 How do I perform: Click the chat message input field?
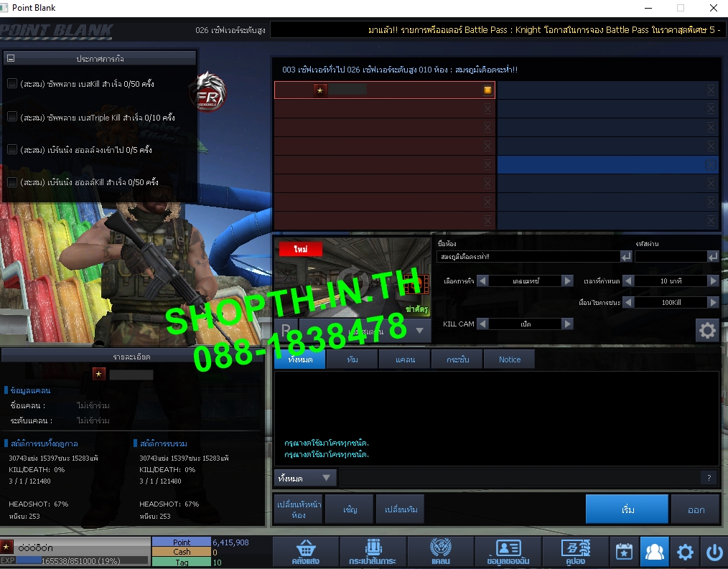click(520, 478)
